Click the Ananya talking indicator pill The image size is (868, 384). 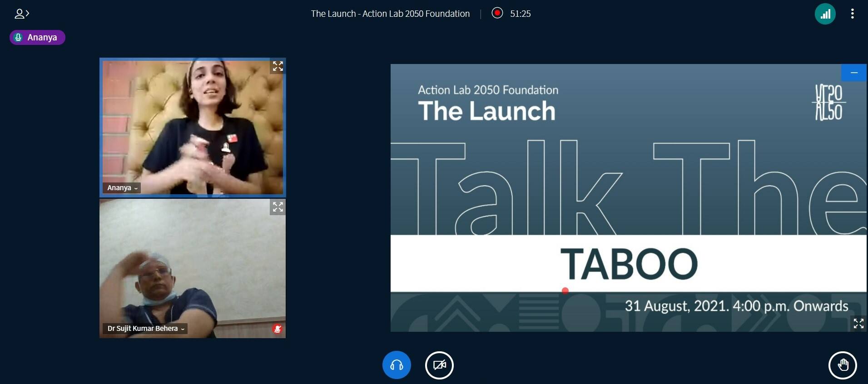pyautogui.click(x=37, y=37)
